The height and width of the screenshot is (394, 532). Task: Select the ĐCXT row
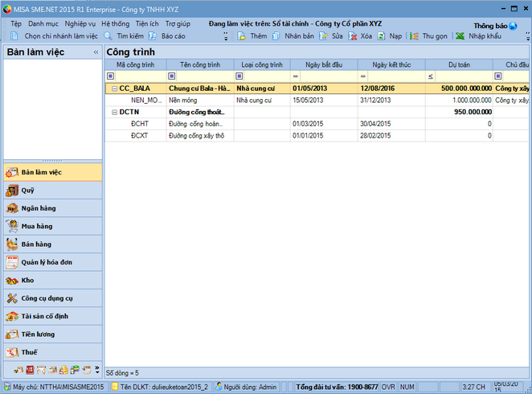(x=317, y=136)
